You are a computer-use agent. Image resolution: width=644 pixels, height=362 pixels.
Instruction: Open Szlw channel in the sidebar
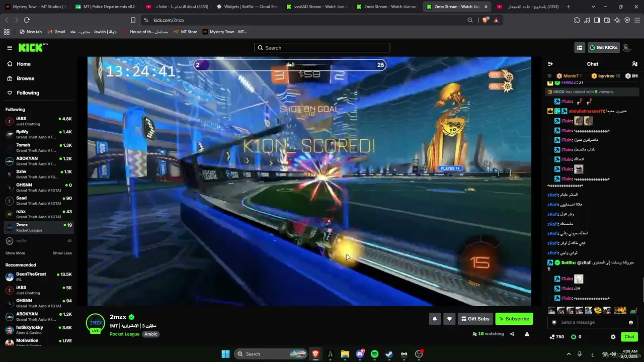click(38, 174)
